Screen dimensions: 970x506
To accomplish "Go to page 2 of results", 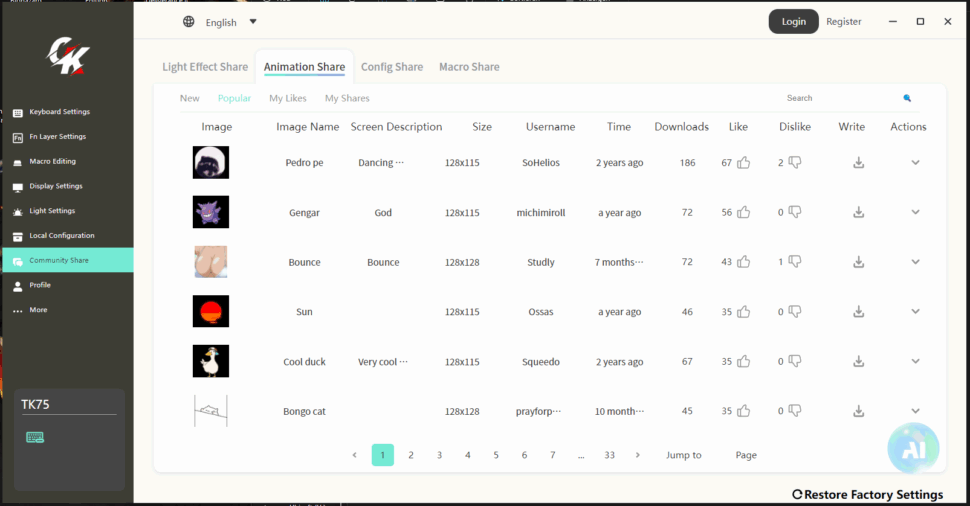I will coord(410,455).
